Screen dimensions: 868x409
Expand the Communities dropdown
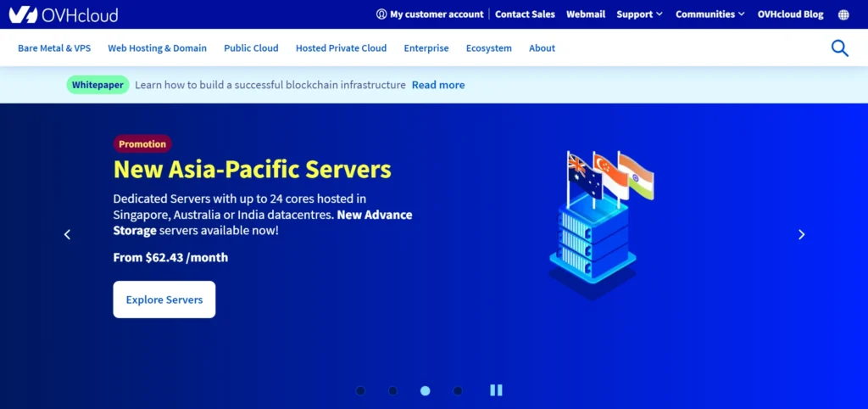(710, 14)
